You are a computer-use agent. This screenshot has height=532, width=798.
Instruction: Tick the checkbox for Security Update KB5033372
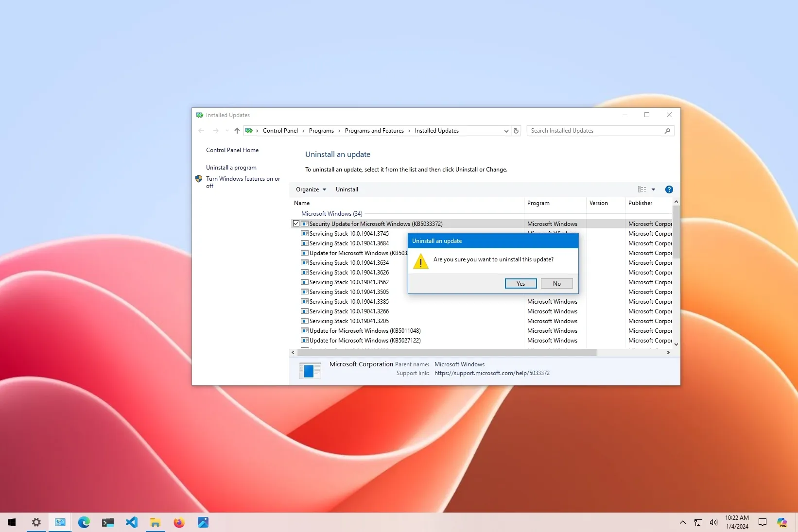tap(296, 223)
